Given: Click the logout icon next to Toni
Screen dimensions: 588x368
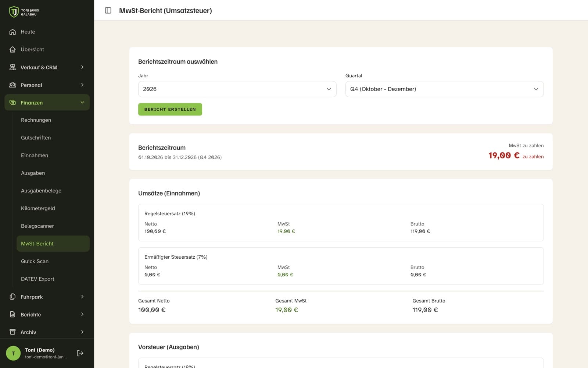Looking at the screenshot, I should 80,353.
